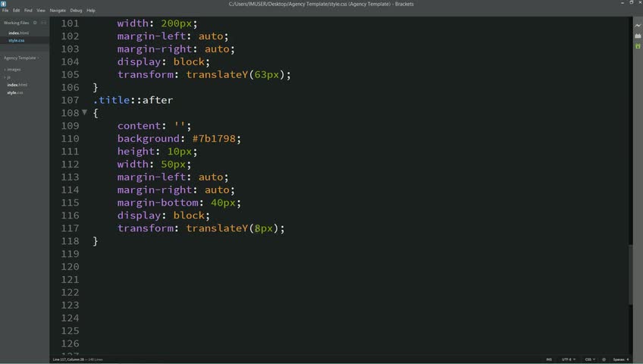Click line number 106 in the gutter
The height and width of the screenshot is (364, 643).
[70, 87]
